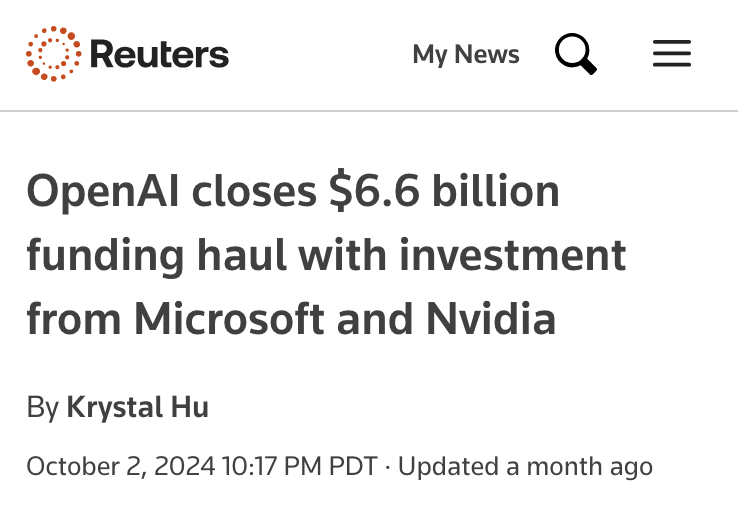The image size is (738, 506).
Task: Click the word 'News' in My News
Action: pos(487,54)
